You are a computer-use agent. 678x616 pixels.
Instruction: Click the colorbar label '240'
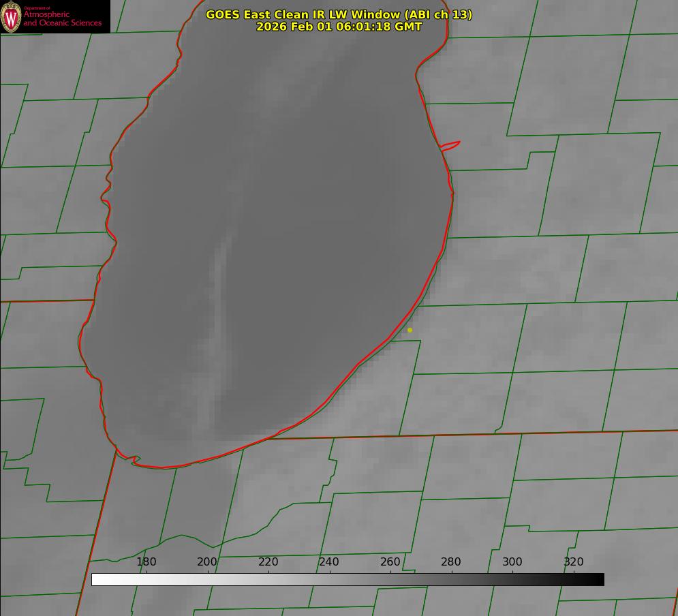[329, 561]
